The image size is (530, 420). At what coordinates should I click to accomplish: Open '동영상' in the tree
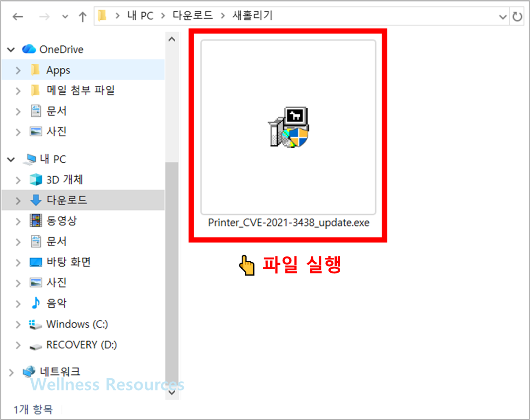[62, 220]
